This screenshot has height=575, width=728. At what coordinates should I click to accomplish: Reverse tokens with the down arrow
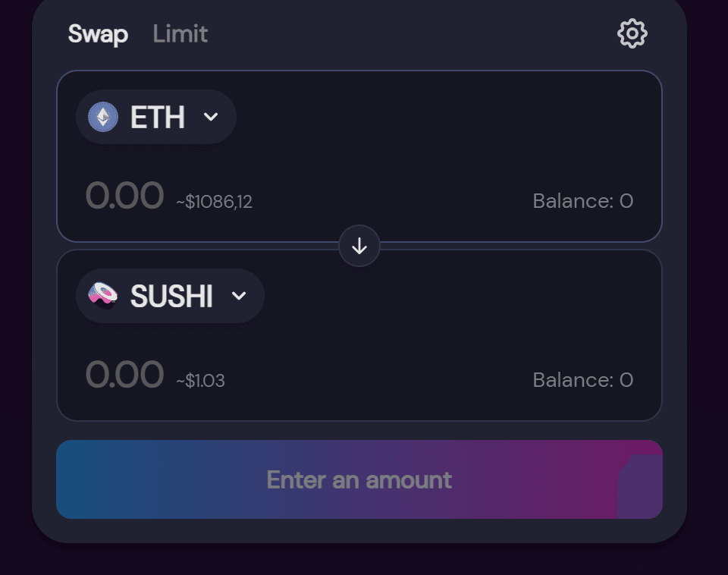(x=359, y=246)
